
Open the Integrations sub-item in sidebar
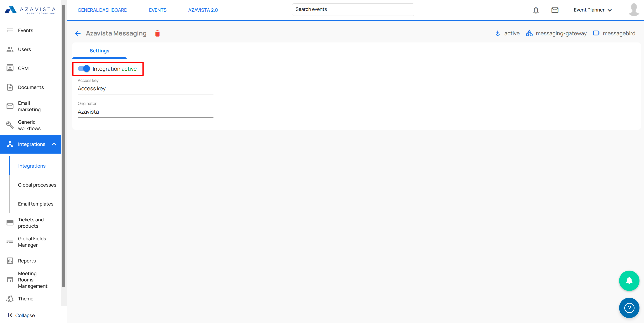[32, 166]
